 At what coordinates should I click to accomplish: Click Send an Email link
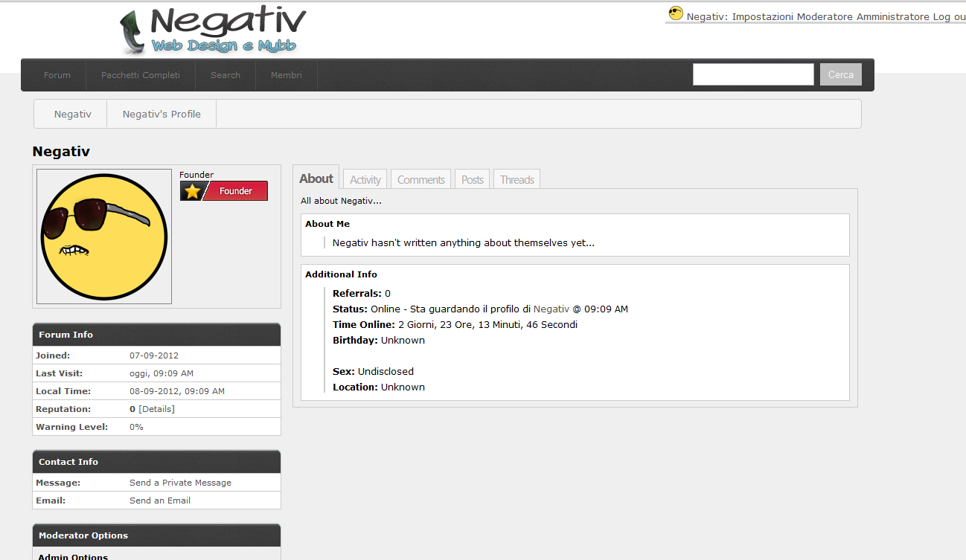[x=160, y=501]
